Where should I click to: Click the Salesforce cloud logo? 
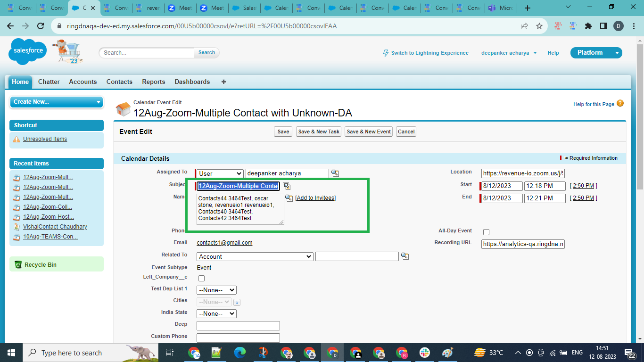coord(28,51)
